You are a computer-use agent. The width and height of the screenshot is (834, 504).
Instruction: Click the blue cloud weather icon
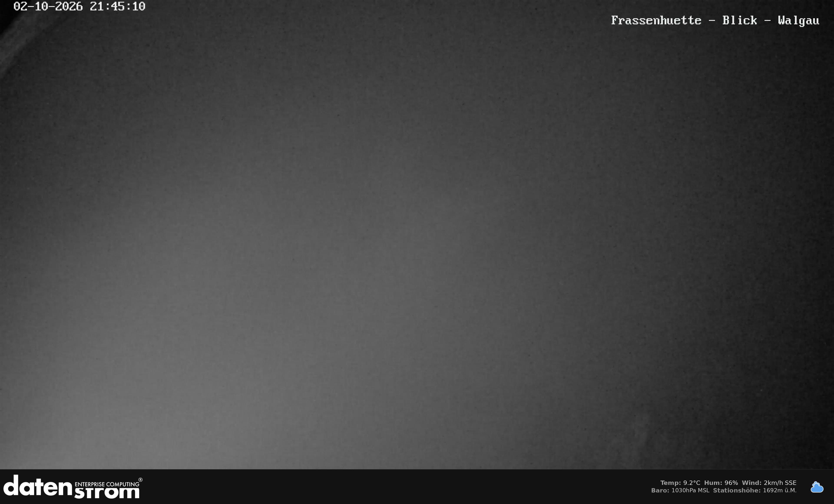pos(817,487)
